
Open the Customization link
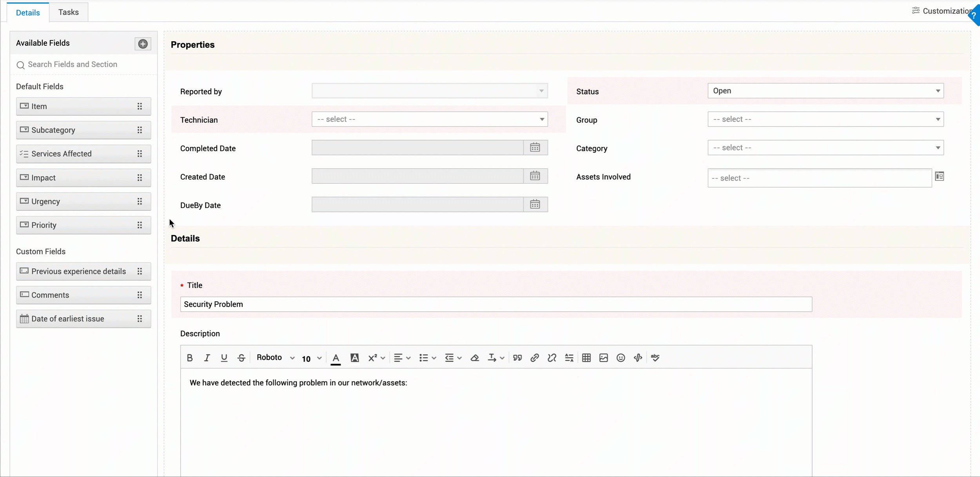click(x=942, y=11)
